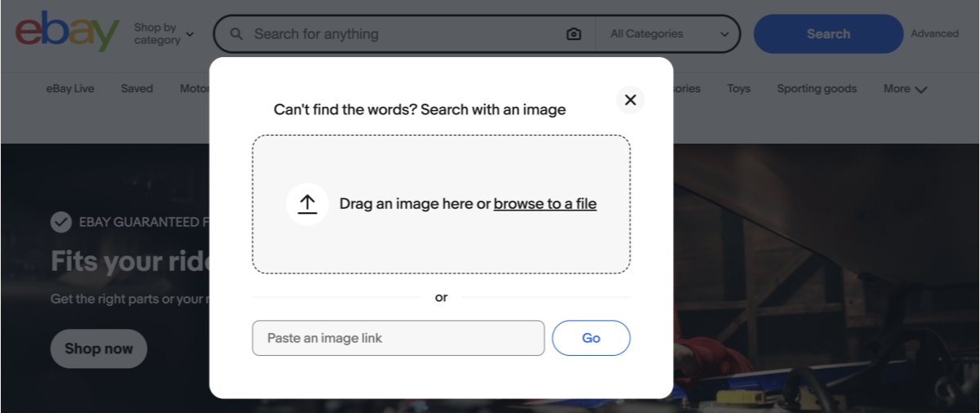Expand the More categories menu
980x413 pixels.
[x=905, y=89]
